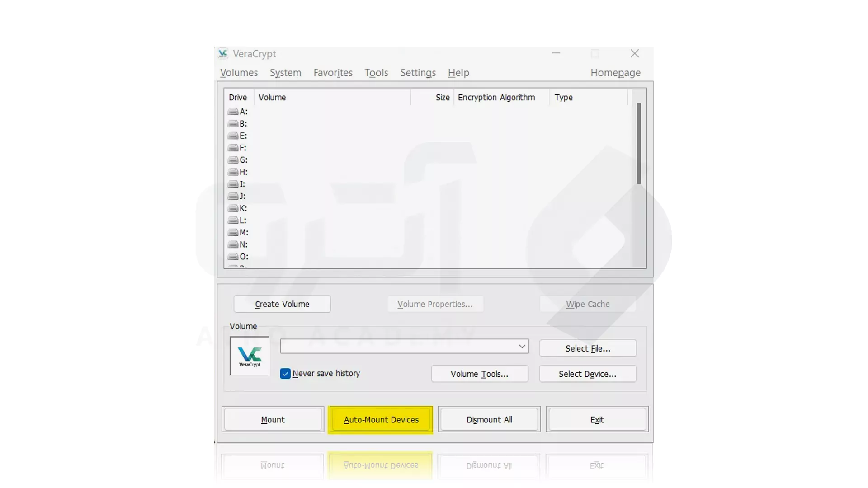The width and height of the screenshot is (868, 488).
Task: Open the Volumes menu
Action: point(239,73)
